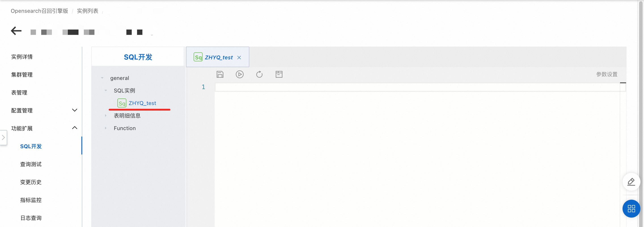Open 指标监控 in the sidebar

coord(31,200)
